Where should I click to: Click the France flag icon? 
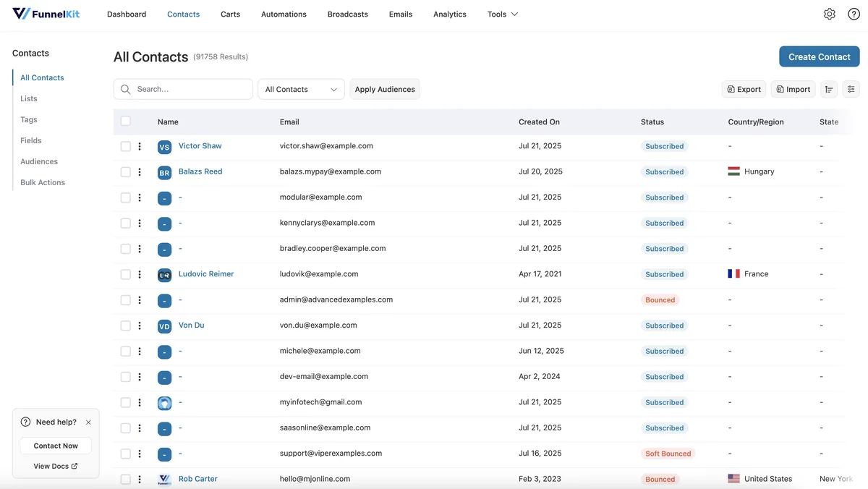pyautogui.click(x=734, y=274)
